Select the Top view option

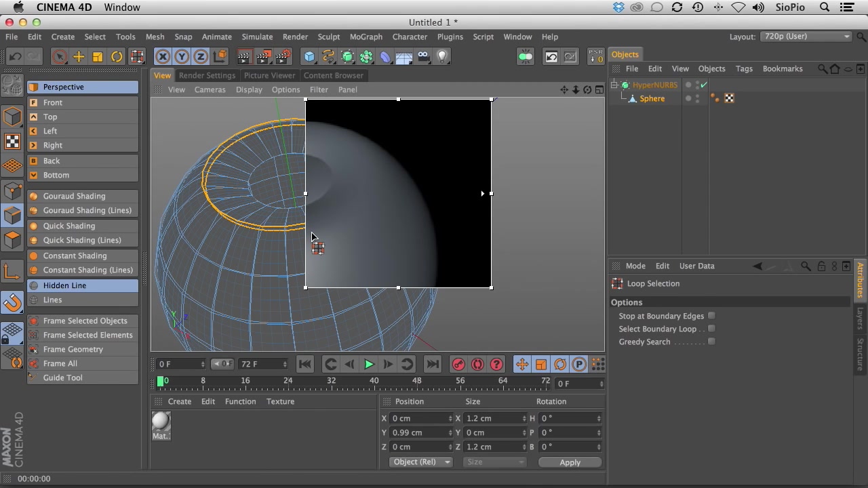83,117
